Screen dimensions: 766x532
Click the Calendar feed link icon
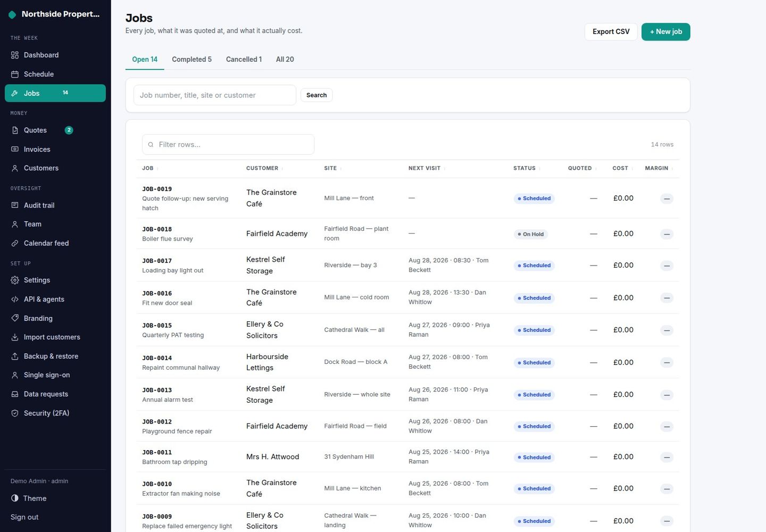(15, 244)
